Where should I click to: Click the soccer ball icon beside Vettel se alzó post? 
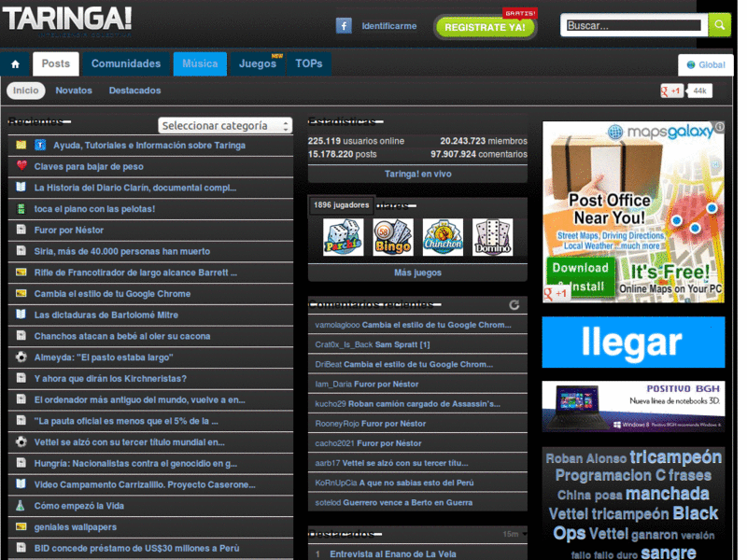click(x=21, y=441)
